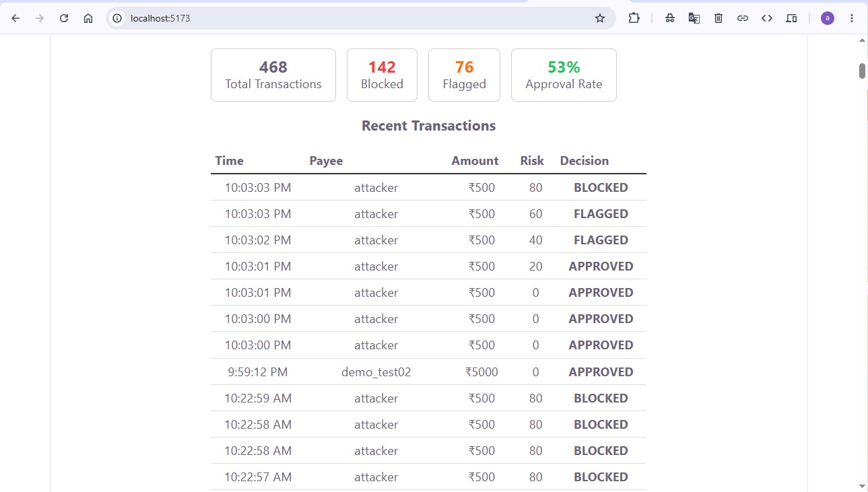Click the risk 60 cell
Screen dimensions: 868x492
coord(536,214)
